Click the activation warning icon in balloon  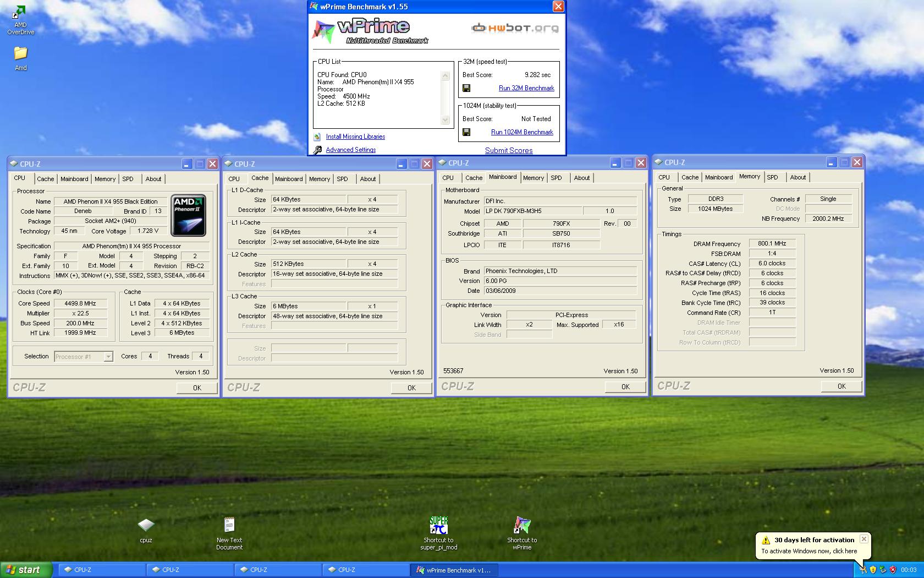[x=766, y=540]
